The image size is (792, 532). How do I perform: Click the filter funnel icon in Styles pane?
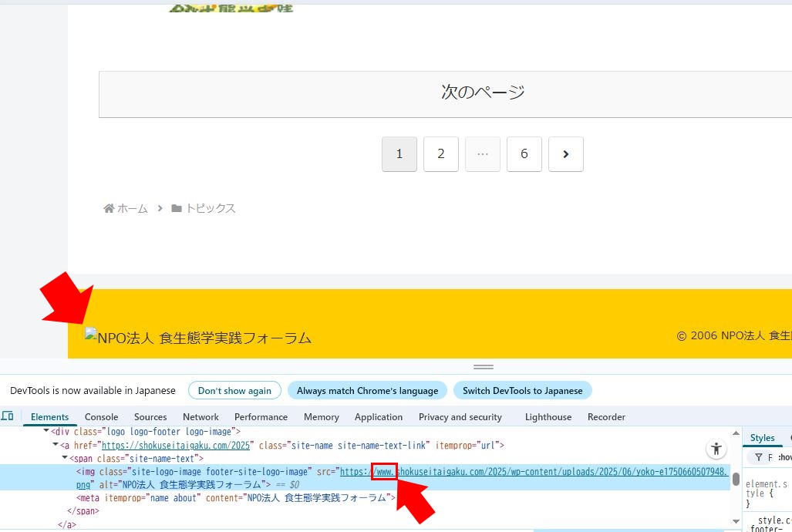click(x=759, y=457)
